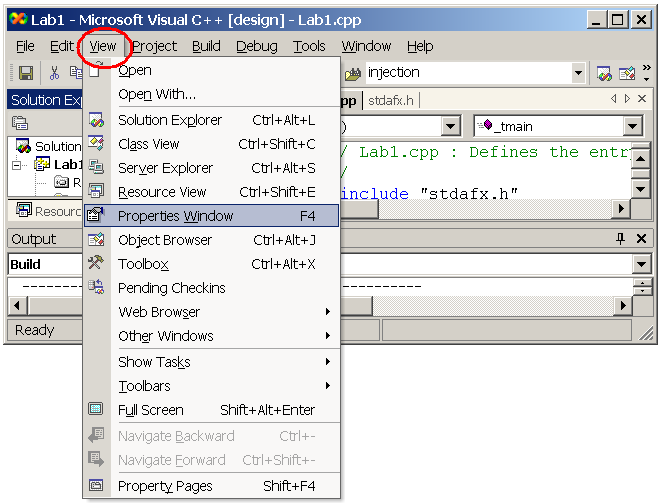Image resolution: width=664 pixels, height=503 pixels.
Task: Open the types dropdown left of _tmain
Action: [x=450, y=126]
